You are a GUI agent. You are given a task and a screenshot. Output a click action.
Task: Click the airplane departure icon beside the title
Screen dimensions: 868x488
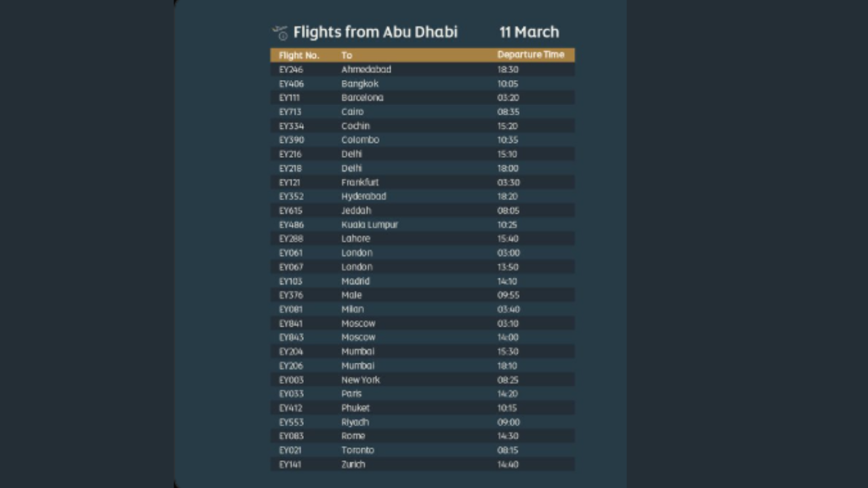click(x=280, y=33)
